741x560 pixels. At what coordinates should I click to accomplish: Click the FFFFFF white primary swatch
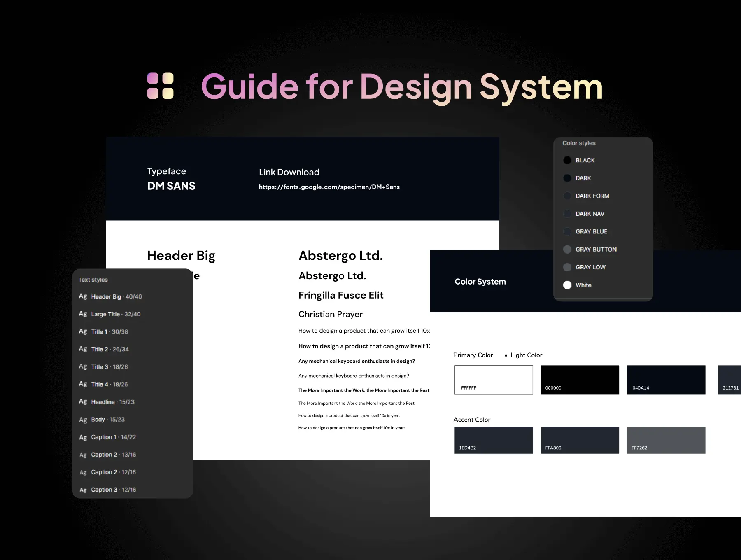[x=493, y=380]
